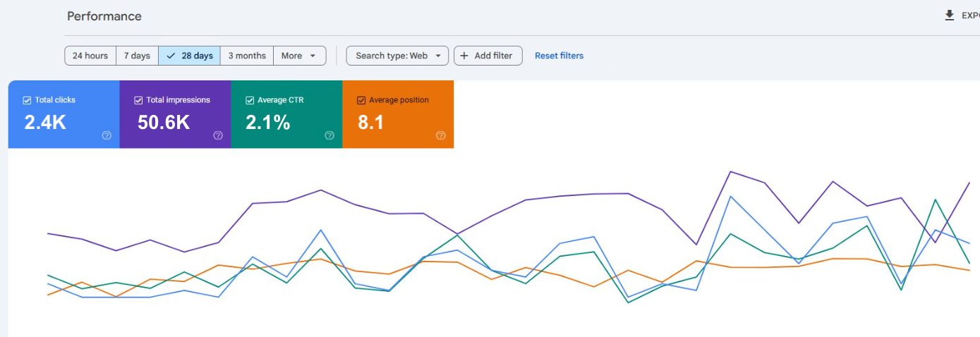Open the Search type: Web dropdown
Viewport: 980px width, 337px height.
click(x=397, y=56)
